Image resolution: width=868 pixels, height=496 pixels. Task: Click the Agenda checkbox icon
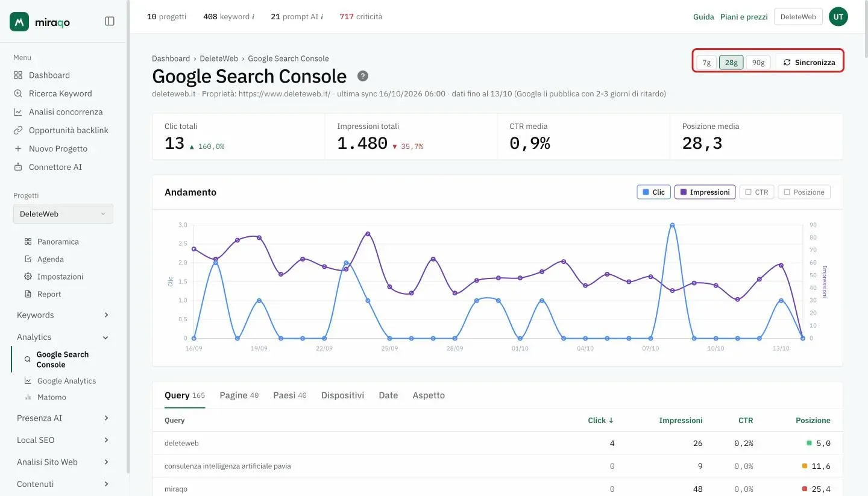(x=28, y=259)
